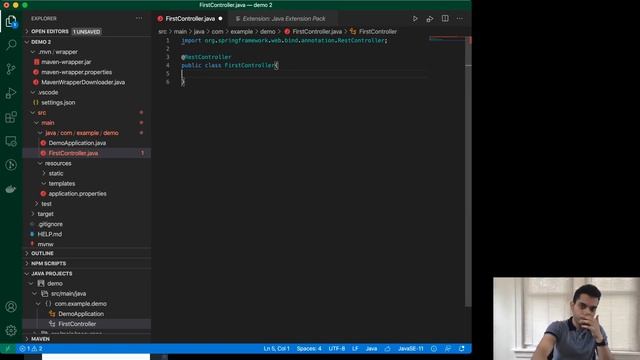Click the thumbs-up icon in status bar
640x360 pixels.
coord(387,349)
